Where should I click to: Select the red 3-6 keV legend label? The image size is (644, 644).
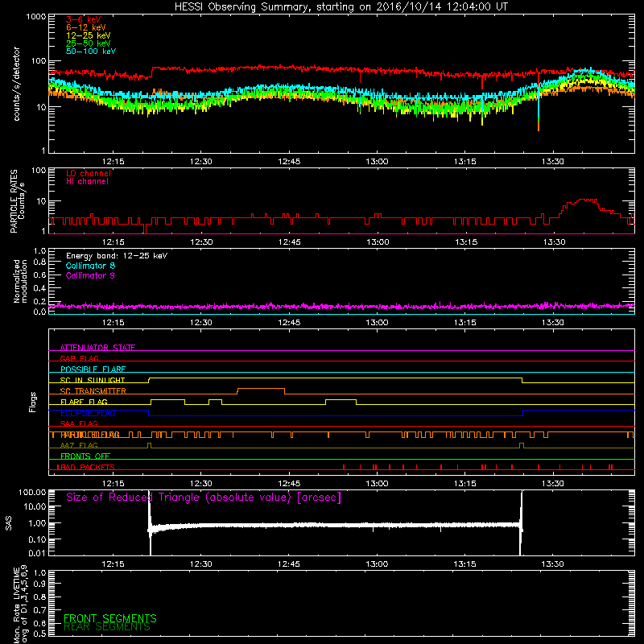click(84, 19)
